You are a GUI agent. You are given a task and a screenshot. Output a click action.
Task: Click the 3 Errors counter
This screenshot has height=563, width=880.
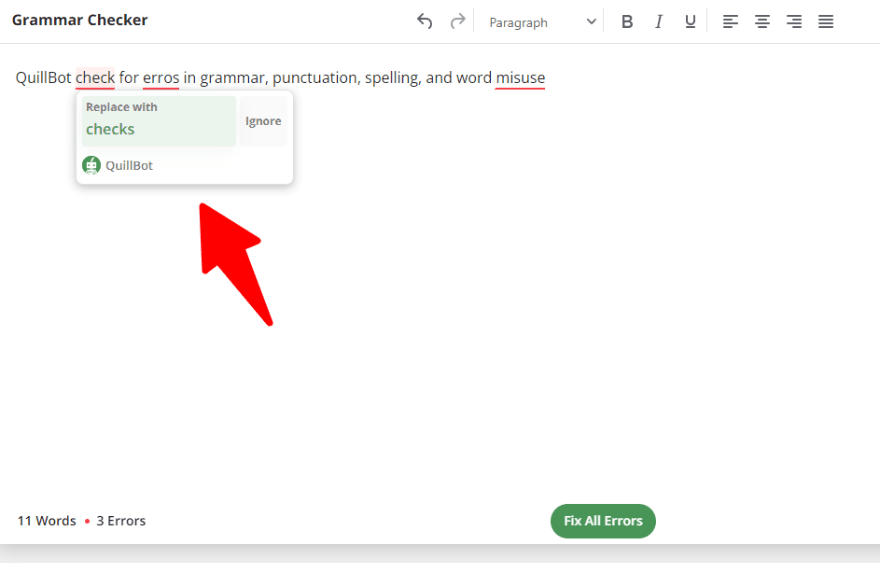(x=120, y=521)
